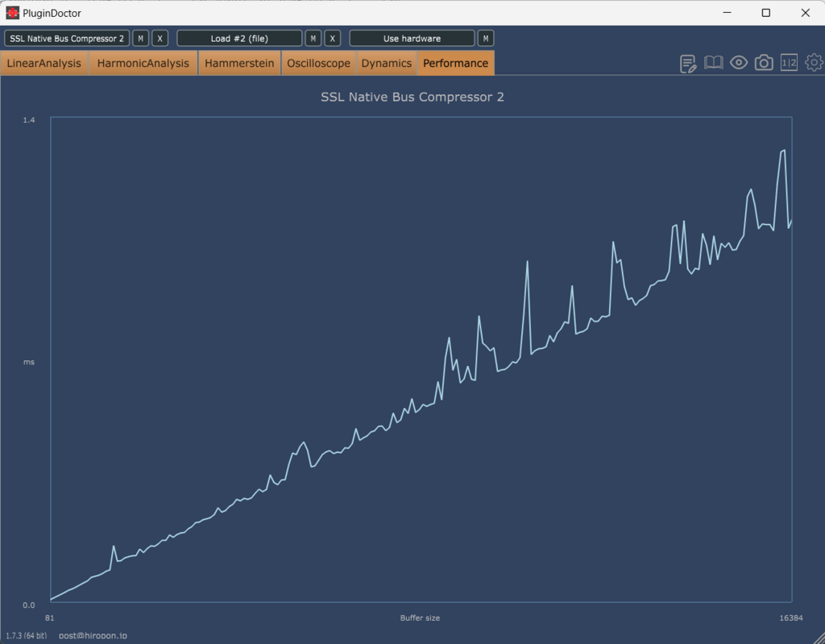Click the 1.7.3 (64 bit) version text
Screen dimensions: 825x644
[x=27, y=636]
